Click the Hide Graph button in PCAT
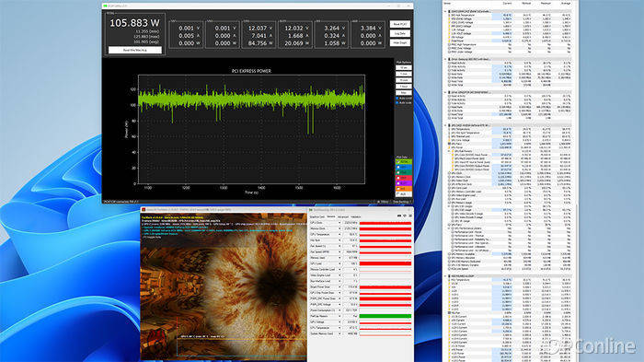644x362 pixels. [x=399, y=42]
